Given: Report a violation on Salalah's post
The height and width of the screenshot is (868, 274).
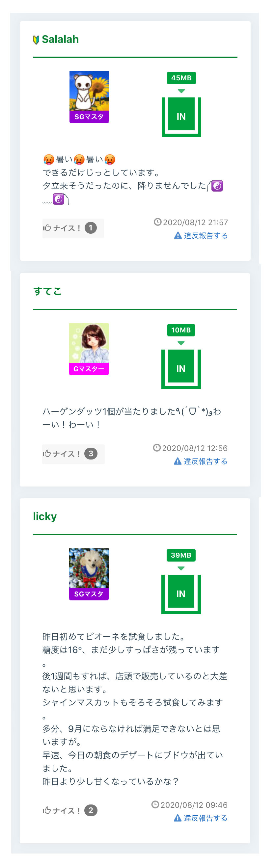Looking at the screenshot, I should 201,236.
